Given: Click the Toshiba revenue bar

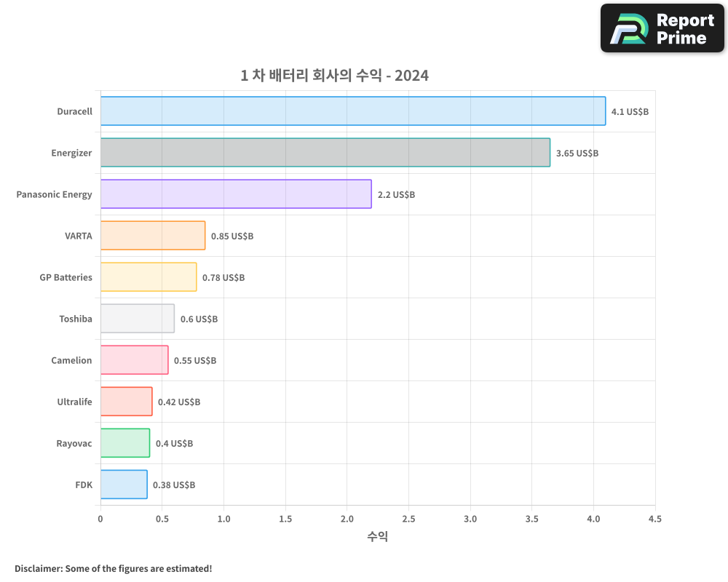Looking at the screenshot, I should 137,319.
